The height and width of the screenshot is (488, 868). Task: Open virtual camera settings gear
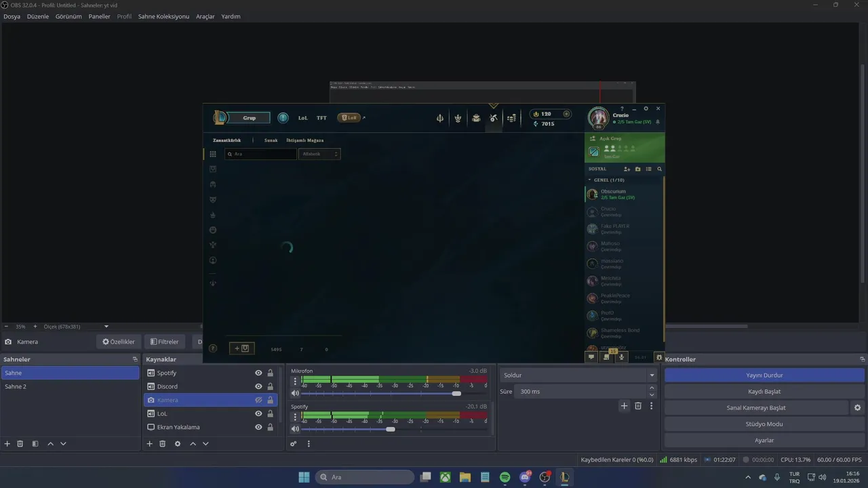[857, 408]
